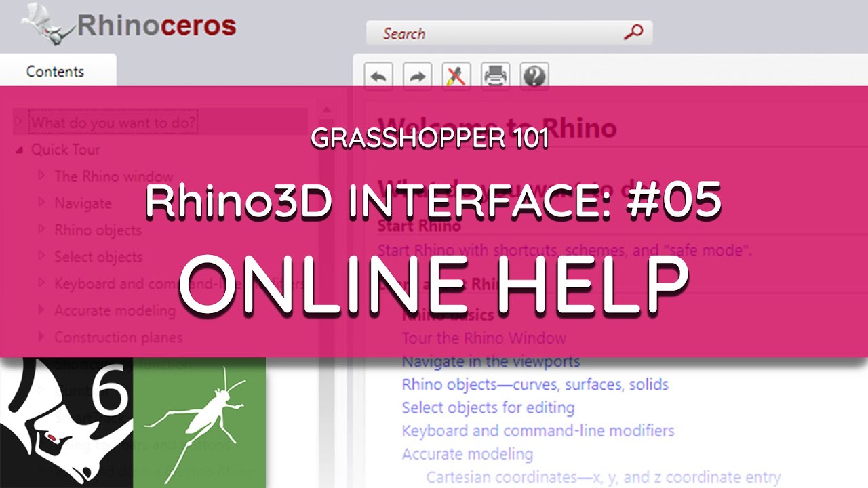Open the question-mark help icon
This screenshot has height=488, width=868.
click(x=534, y=76)
